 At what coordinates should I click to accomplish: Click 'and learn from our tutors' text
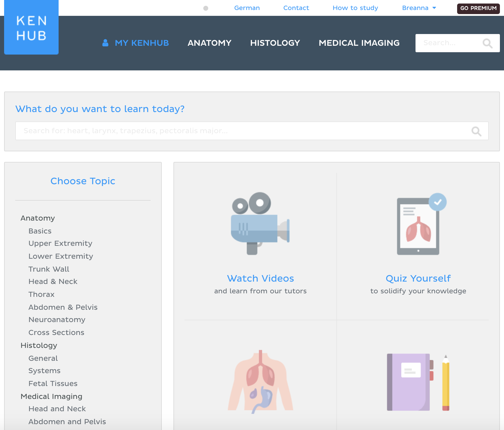click(x=260, y=291)
